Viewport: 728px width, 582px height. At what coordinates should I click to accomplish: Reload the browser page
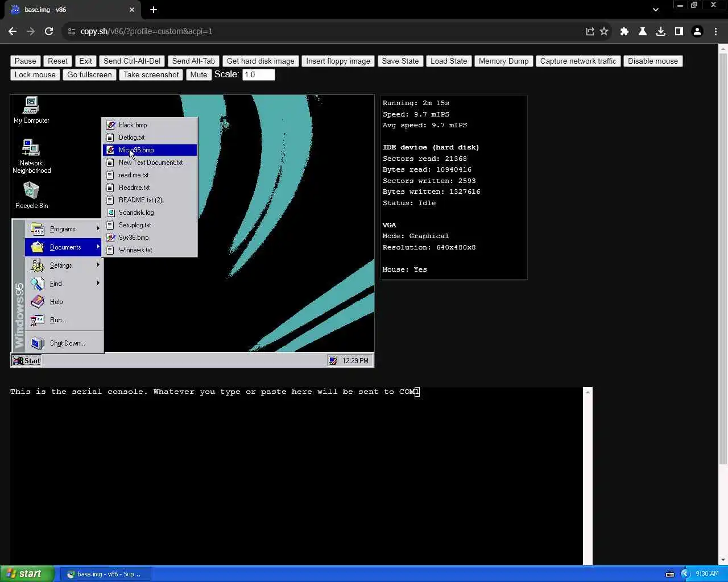click(x=49, y=31)
